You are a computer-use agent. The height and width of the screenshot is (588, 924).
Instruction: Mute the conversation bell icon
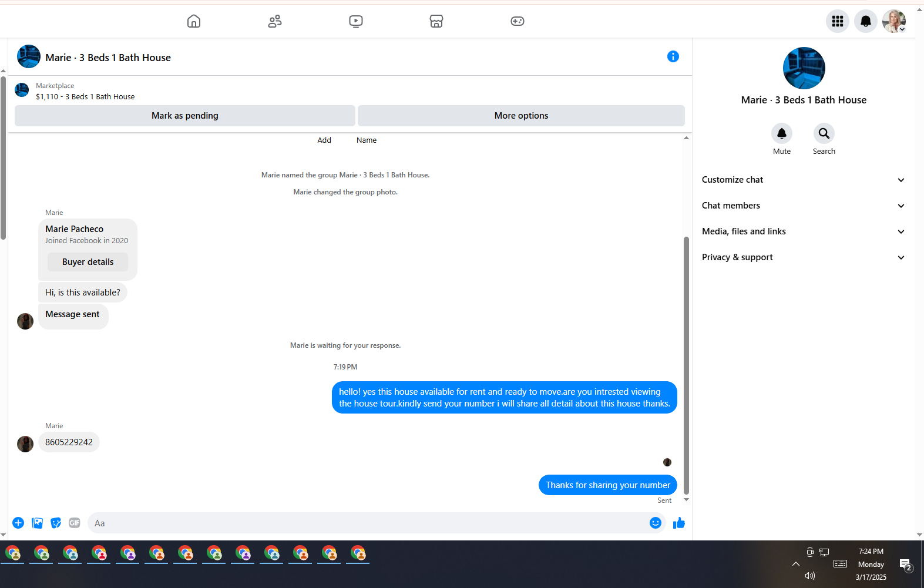[782, 133]
